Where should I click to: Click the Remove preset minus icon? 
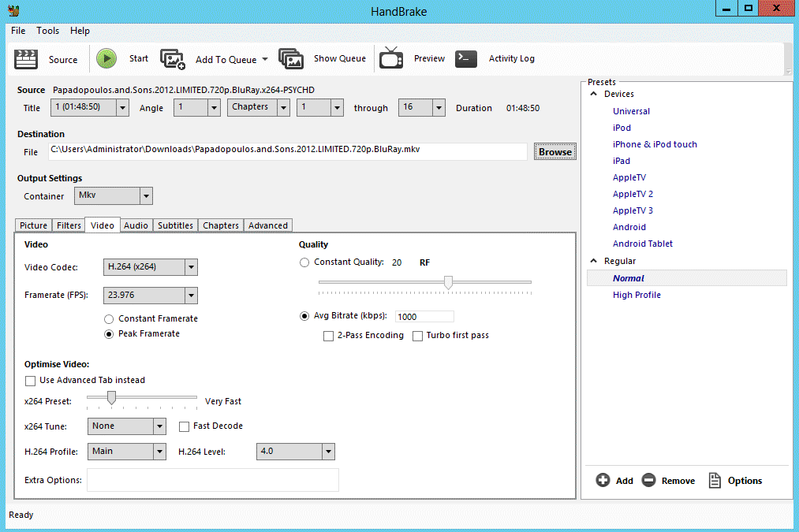pos(648,480)
